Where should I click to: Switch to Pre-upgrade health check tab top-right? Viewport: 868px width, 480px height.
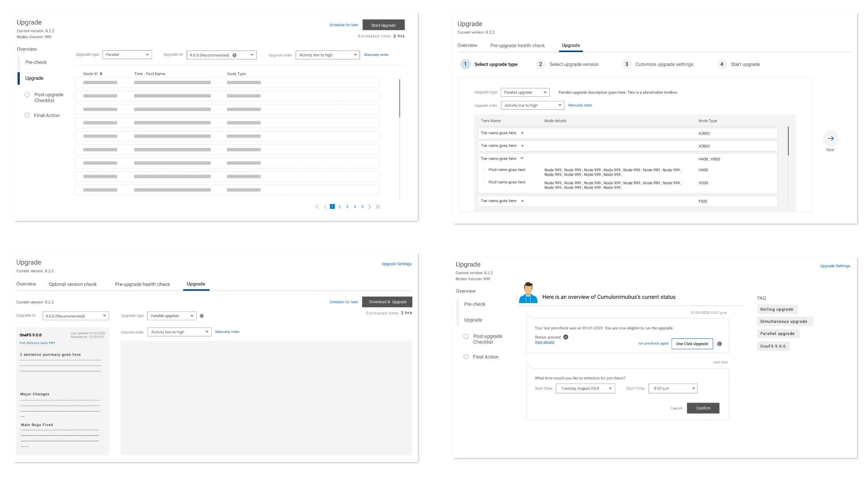point(517,46)
